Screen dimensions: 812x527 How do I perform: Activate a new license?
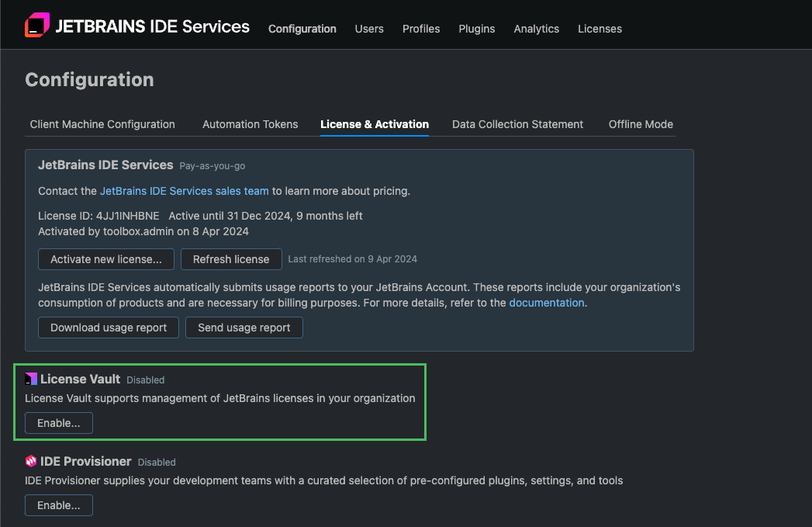(x=105, y=259)
